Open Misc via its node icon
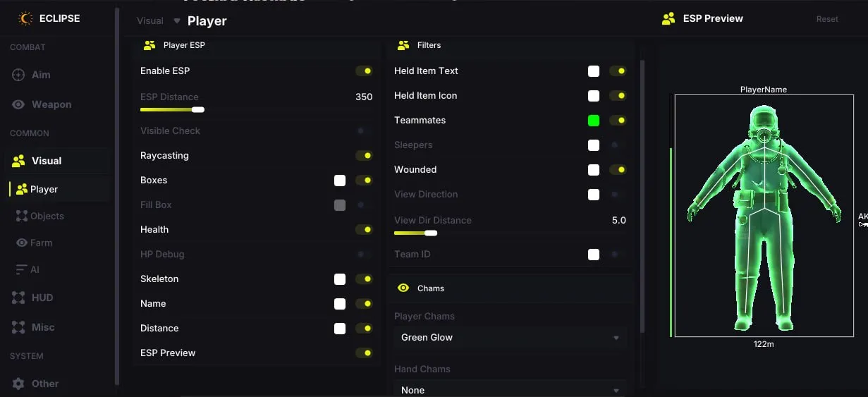Screen dimensions: 868x397 (x=18, y=327)
